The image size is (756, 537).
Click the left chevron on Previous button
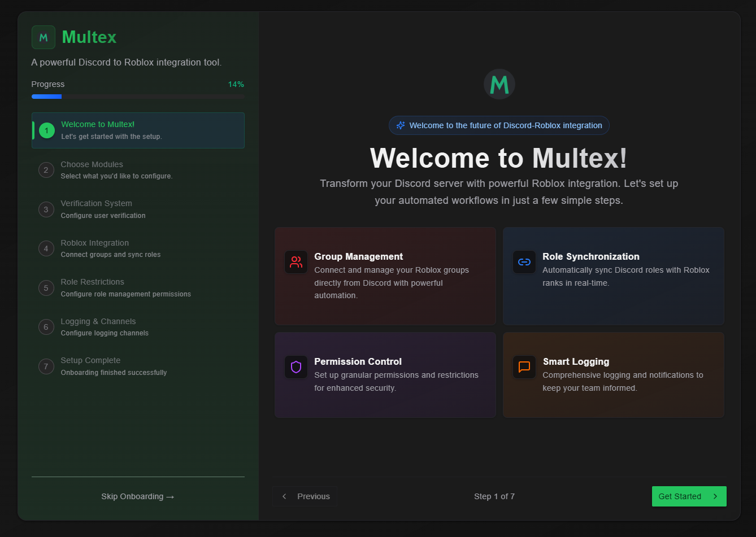coord(284,496)
